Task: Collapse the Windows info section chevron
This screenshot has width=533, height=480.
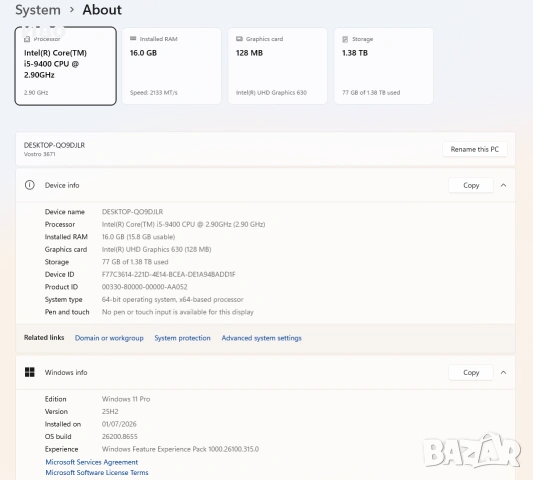Action: pos(503,373)
